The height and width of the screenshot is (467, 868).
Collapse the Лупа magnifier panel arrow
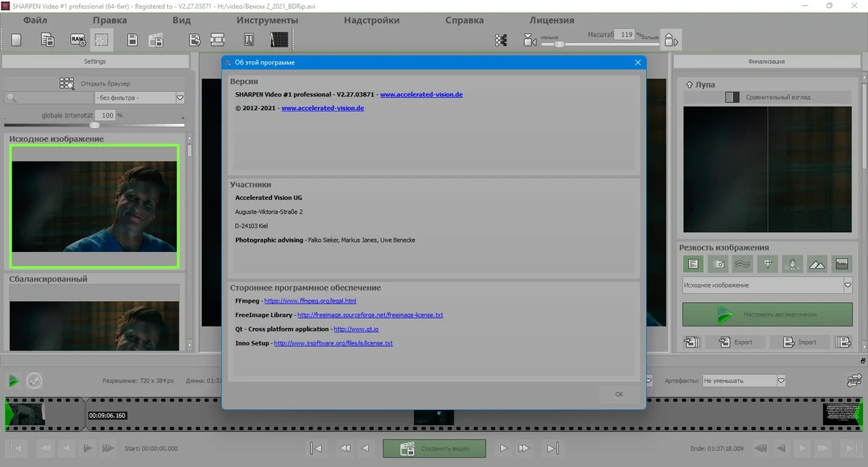(x=688, y=85)
